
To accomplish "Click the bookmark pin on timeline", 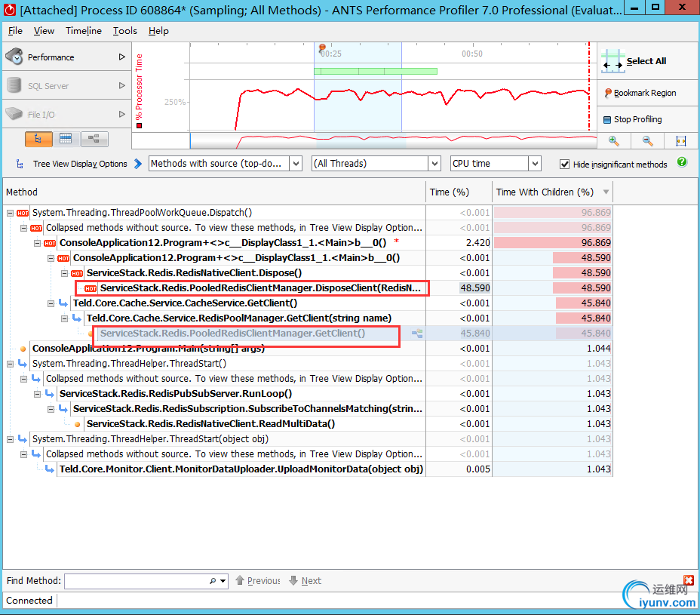I will 322,48.
